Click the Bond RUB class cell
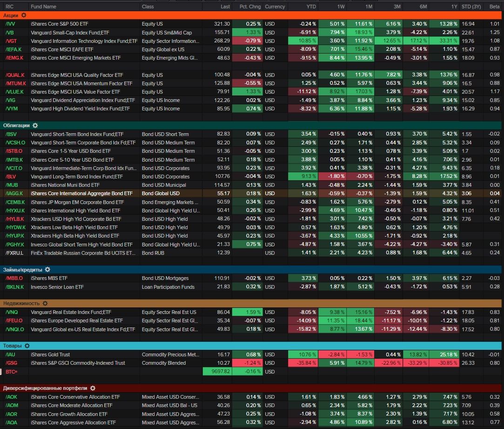 click(153, 253)
